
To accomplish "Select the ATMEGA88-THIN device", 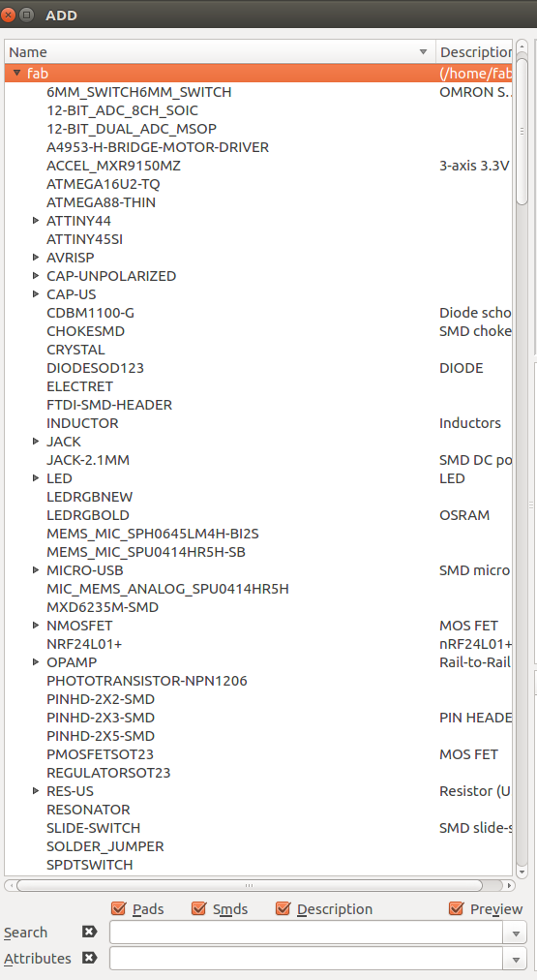I will tap(102, 201).
